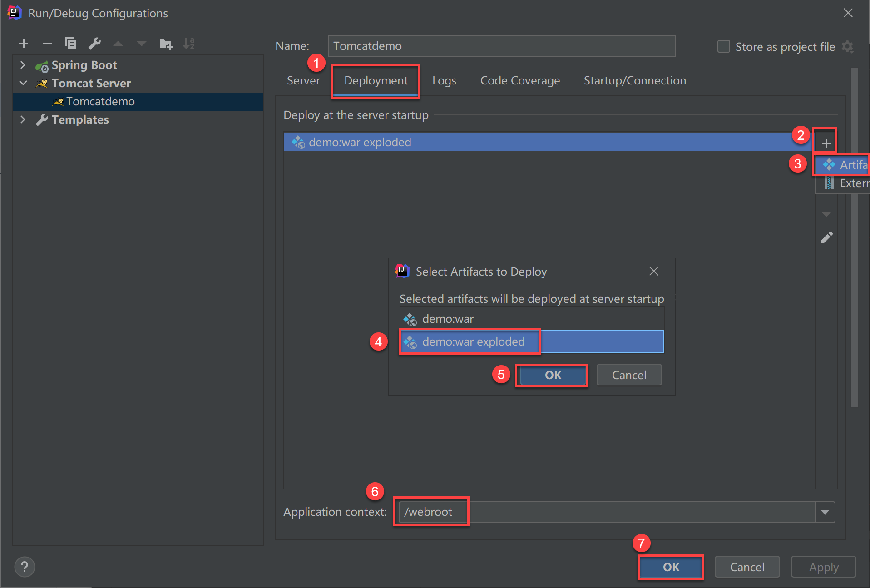Viewport: 870px width, 588px height.
Task: Create new configuration folder
Action: point(166,44)
